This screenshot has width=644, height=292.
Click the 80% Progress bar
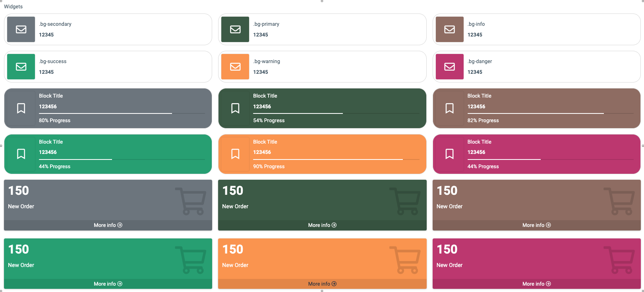[x=122, y=113]
